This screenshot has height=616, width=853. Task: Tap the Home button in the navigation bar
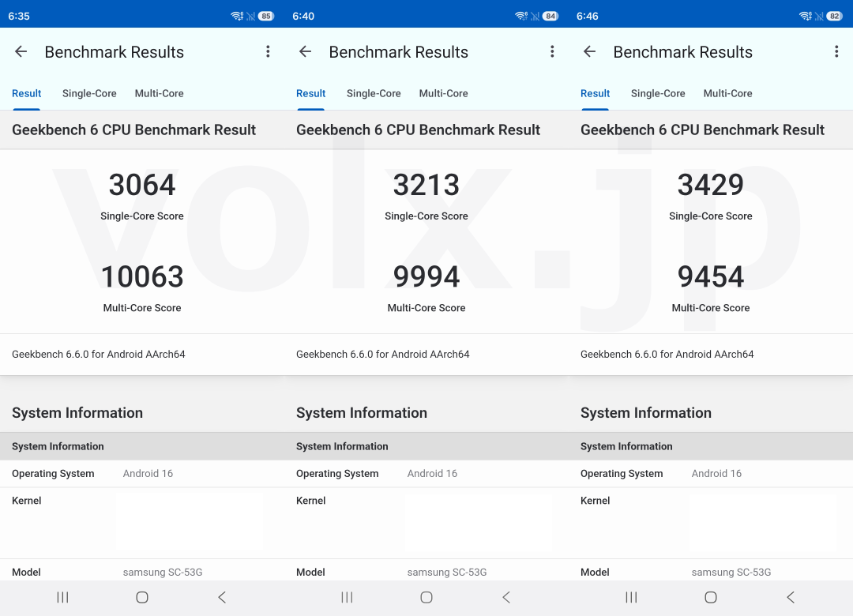(142, 597)
